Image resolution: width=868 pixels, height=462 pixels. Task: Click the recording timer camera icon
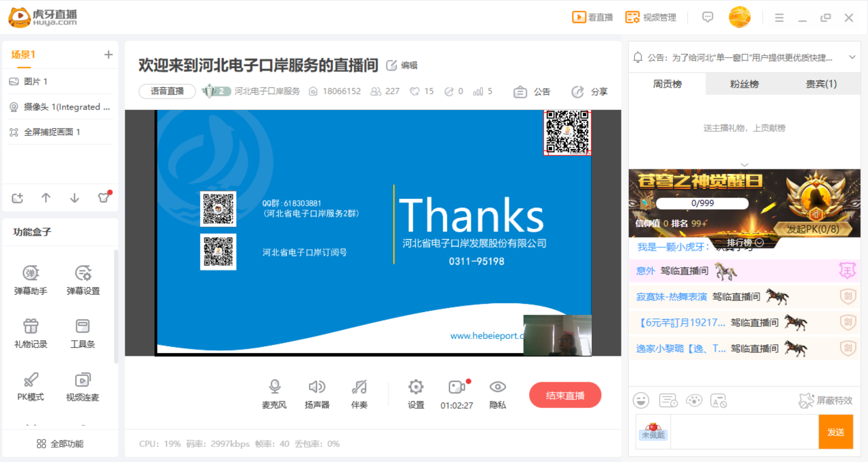coord(457,387)
